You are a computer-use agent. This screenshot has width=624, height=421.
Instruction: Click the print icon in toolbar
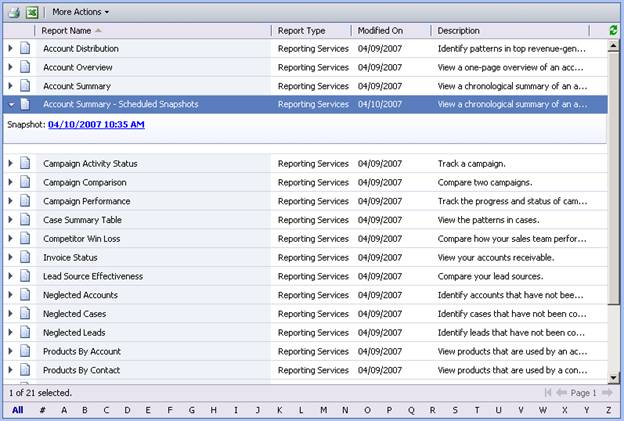point(13,12)
